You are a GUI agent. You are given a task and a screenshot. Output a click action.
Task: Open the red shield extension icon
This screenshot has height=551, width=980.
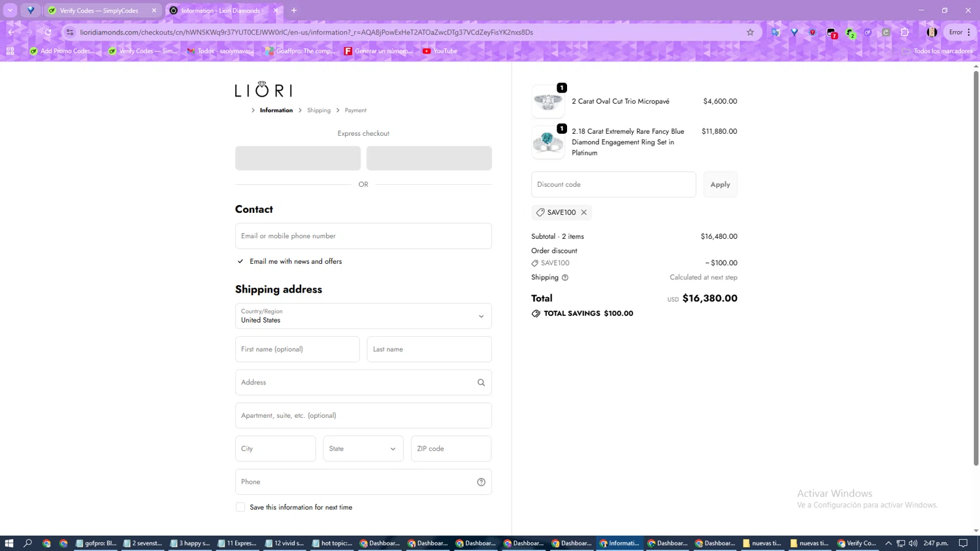point(813,32)
